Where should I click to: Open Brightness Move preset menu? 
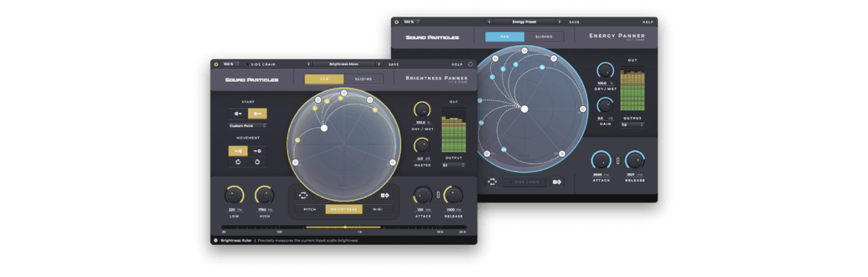[344, 64]
